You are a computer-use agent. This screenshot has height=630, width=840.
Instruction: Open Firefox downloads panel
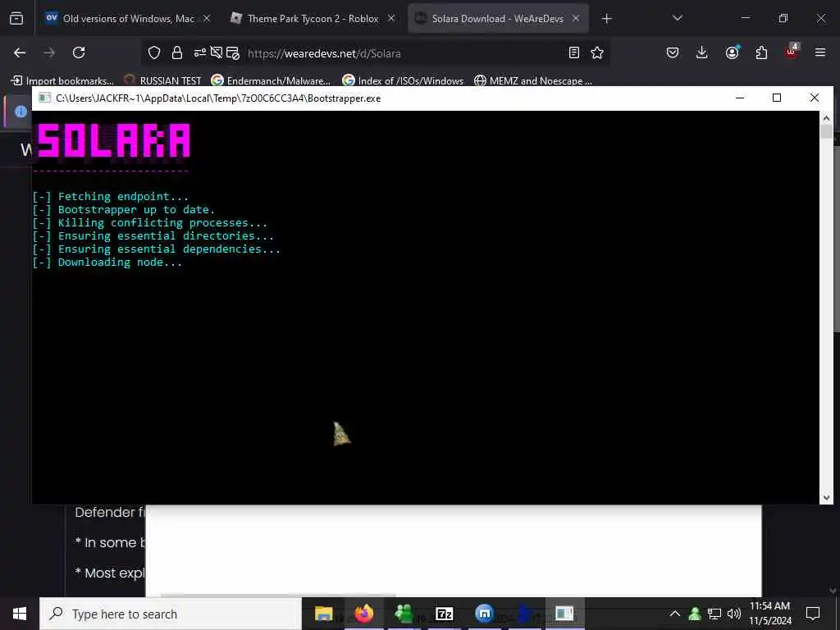pyautogui.click(x=702, y=52)
